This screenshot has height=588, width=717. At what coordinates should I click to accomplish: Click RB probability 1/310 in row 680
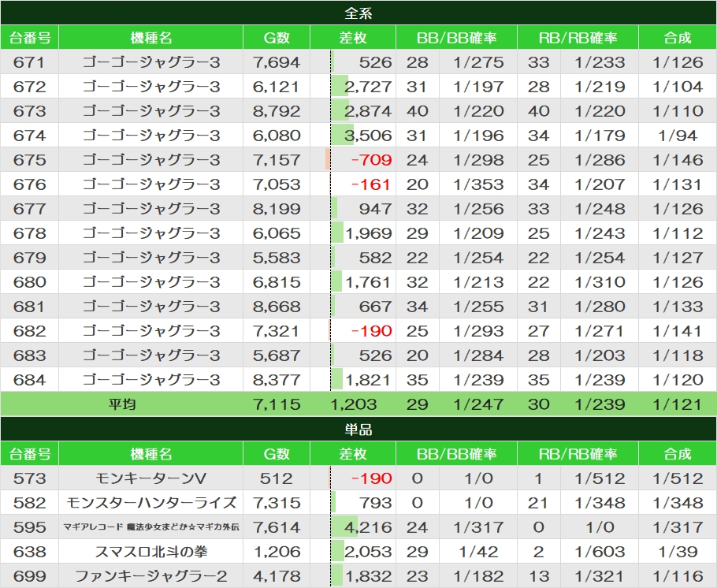pyautogui.click(x=600, y=282)
